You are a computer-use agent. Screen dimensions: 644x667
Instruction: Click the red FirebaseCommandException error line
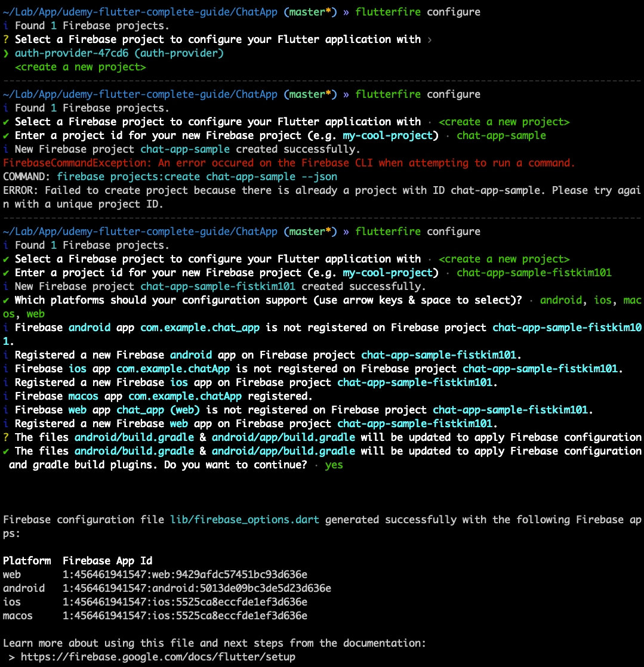coord(289,163)
